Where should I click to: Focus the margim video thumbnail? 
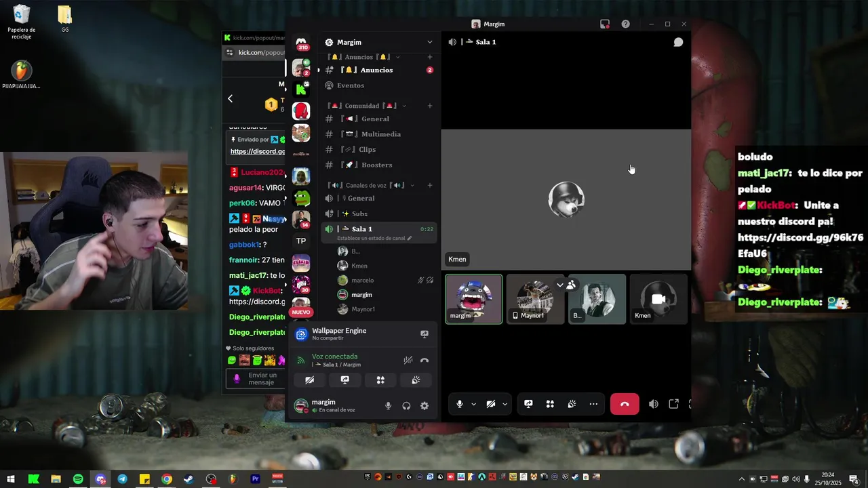pos(473,299)
